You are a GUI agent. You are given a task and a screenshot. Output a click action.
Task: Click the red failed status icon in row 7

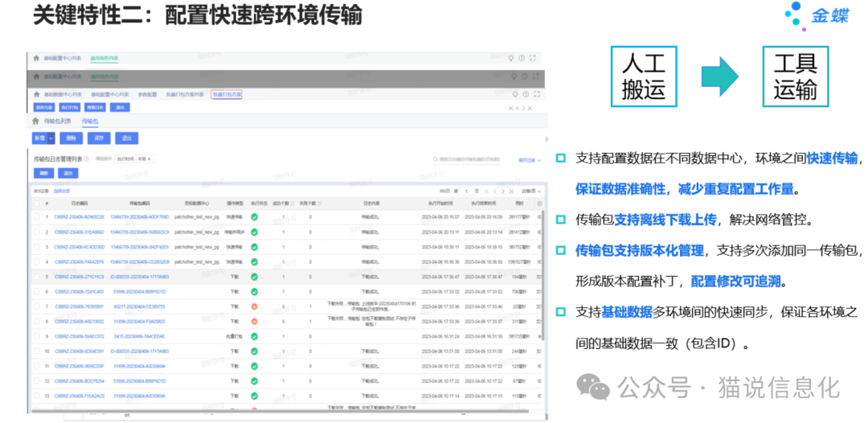coord(254,306)
